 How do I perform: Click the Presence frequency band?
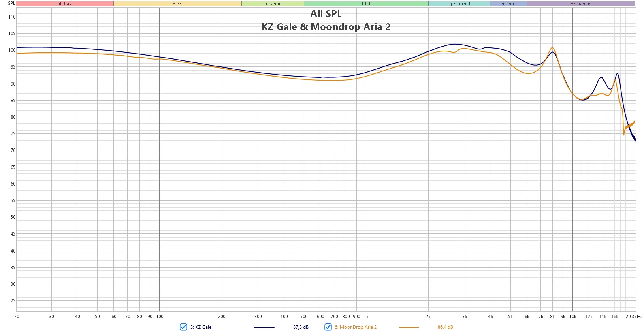point(508,4)
